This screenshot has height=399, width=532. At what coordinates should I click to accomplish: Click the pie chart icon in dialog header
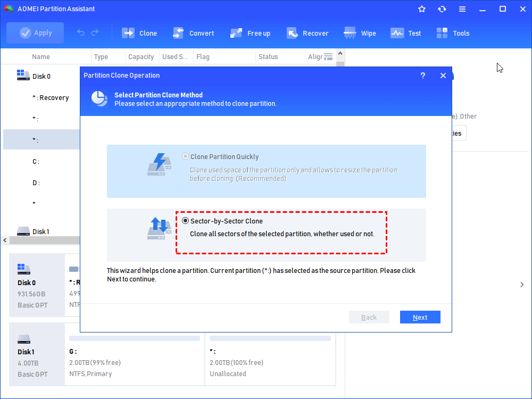click(x=99, y=99)
